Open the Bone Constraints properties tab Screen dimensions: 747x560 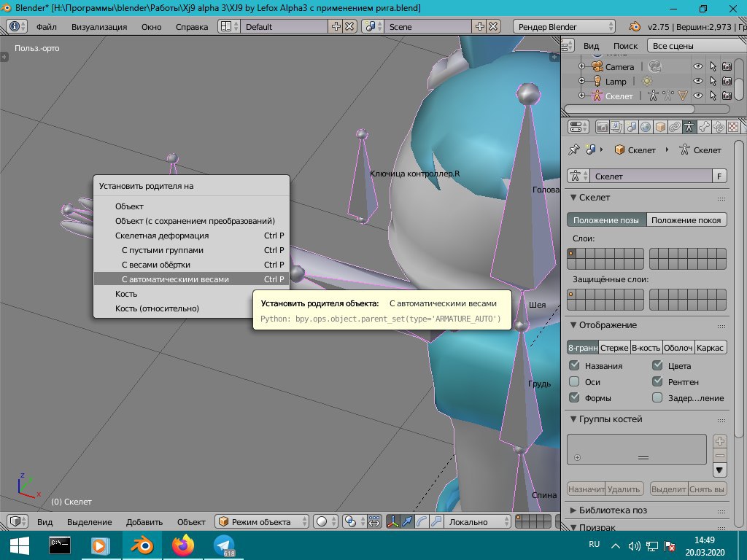(x=719, y=127)
